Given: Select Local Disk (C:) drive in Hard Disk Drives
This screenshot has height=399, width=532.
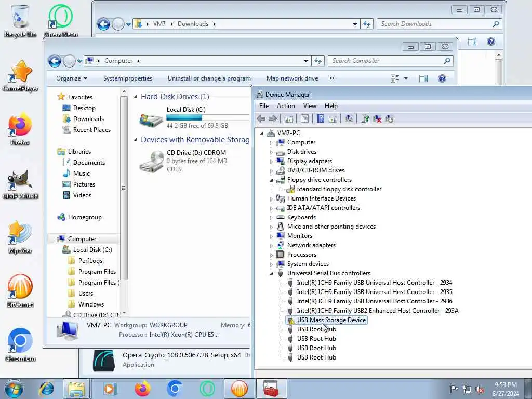Looking at the screenshot, I should (x=194, y=117).
